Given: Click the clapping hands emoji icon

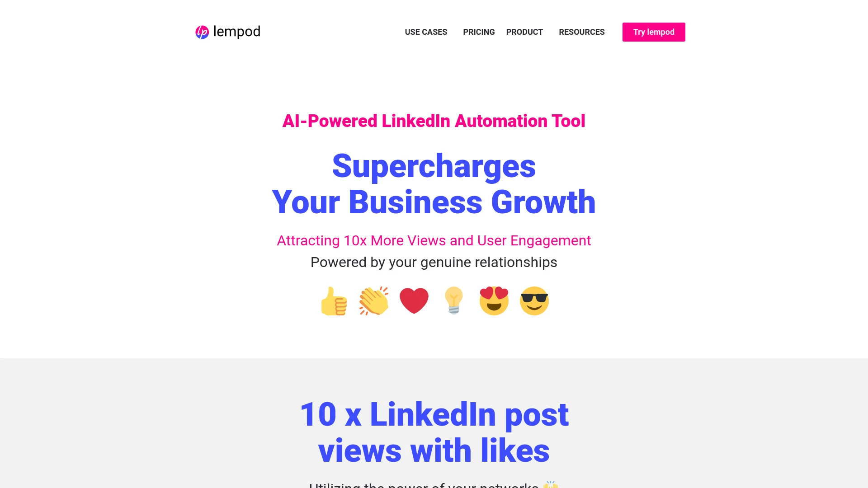Looking at the screenshot, I should 374,301.
